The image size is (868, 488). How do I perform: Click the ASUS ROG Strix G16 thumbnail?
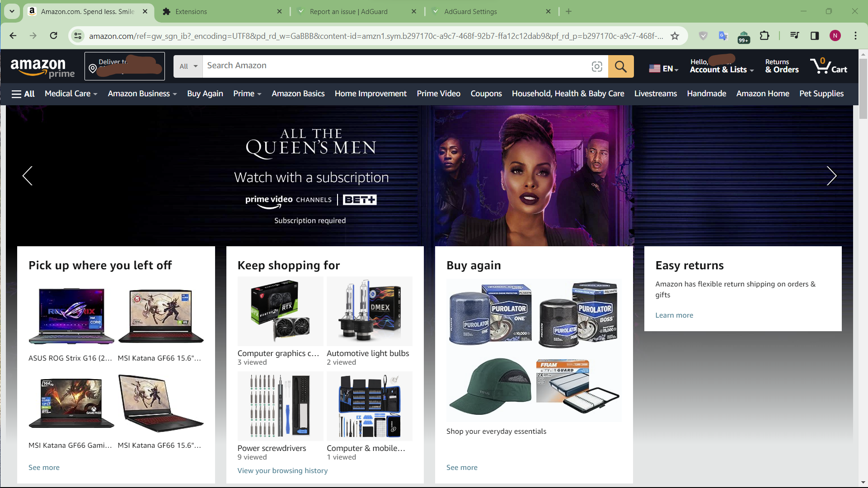(x=71, y=316)
